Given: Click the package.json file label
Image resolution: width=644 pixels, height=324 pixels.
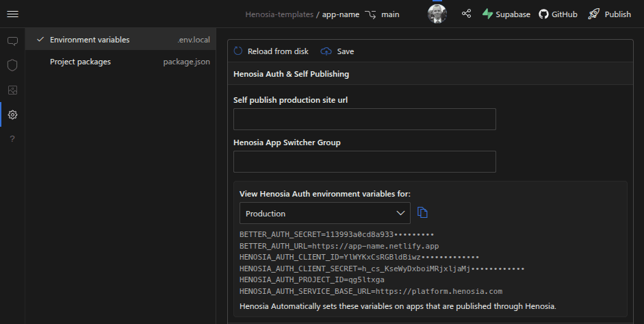Looking at the screenshot, I should [186, 62].
